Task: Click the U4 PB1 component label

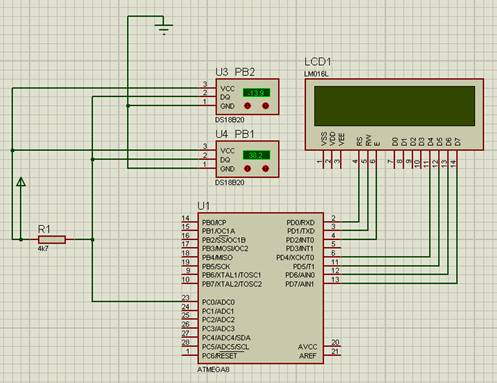Action: coord(235,134)
